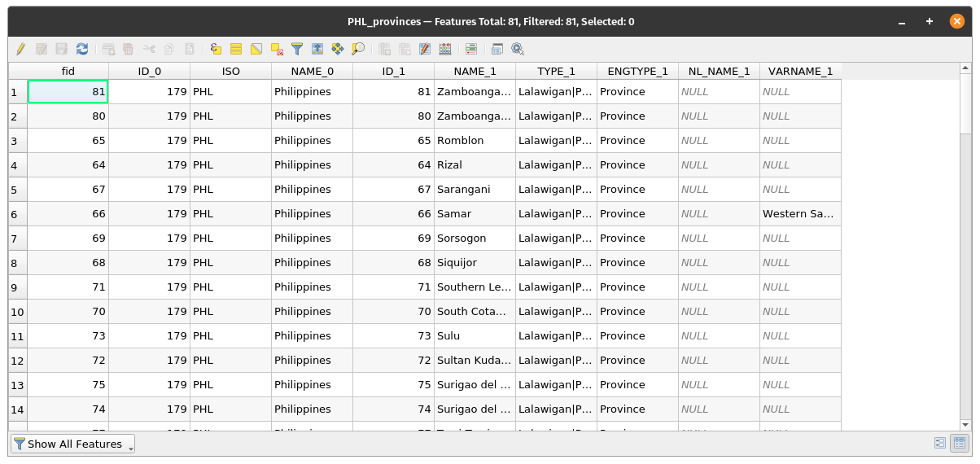The width and height of the screenshot is (980, 464).
Task: Click zoom map to selected rows icon
Action: tap(358, 49)
